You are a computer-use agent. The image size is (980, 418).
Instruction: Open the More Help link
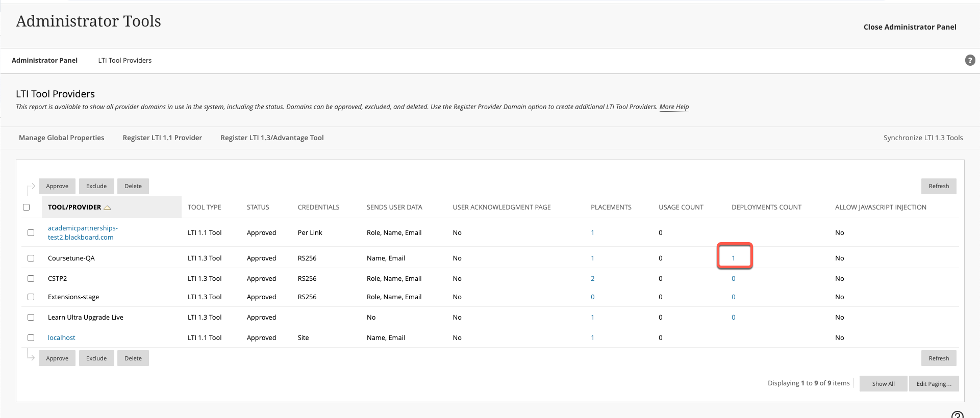[x=674, y=107]
